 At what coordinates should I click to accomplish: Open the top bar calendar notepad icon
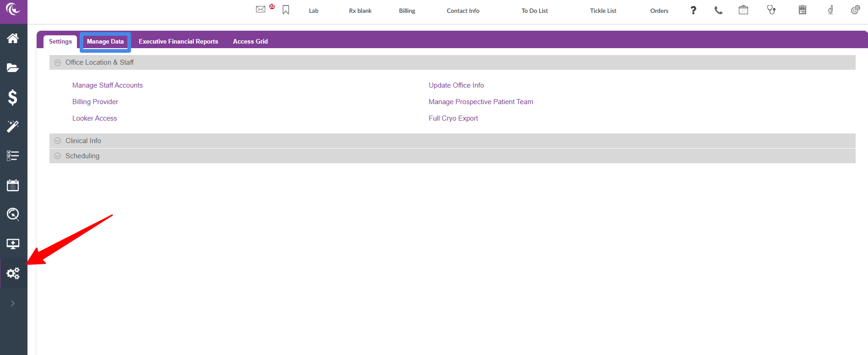(743, 10)
